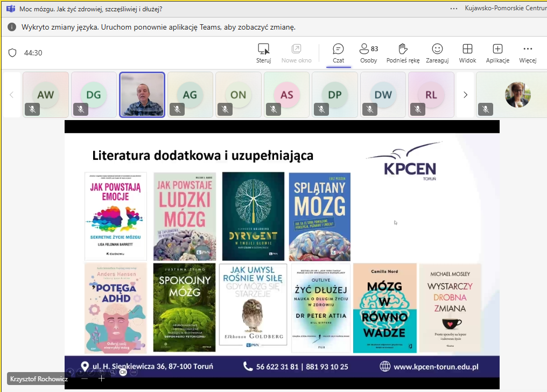Zoom out shared content with minus icon
547x392 pixels.
85,379
